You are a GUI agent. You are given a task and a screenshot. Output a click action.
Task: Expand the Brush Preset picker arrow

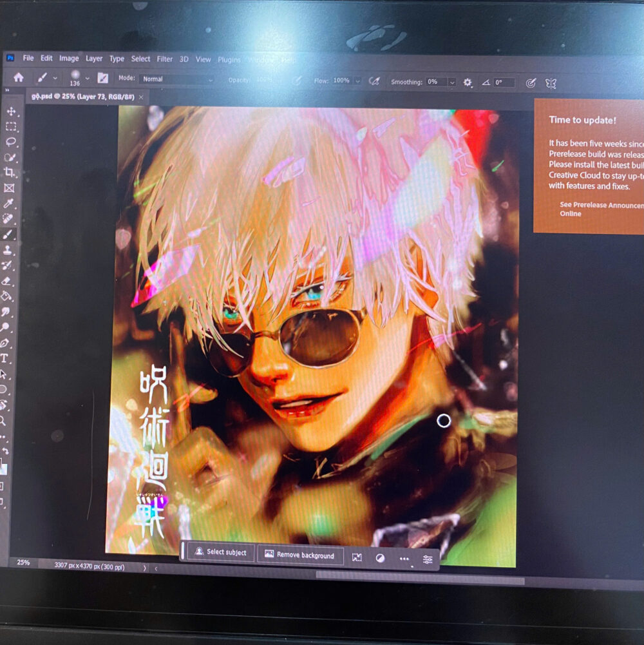[x=87, y=78]
